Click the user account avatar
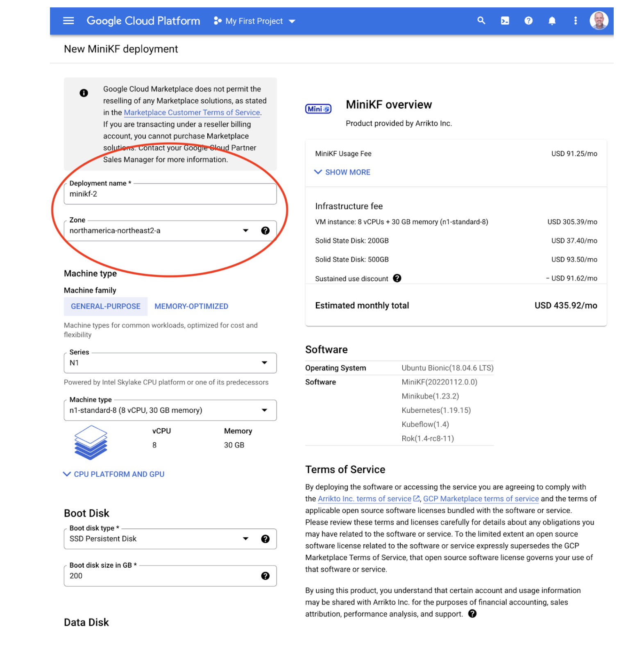Screen dimensions: 644x646 tap(599, 20)
